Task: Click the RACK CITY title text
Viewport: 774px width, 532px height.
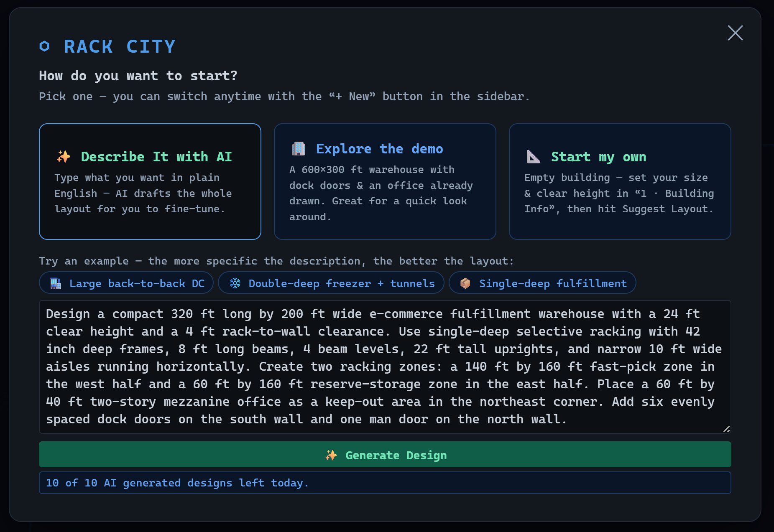Action: (120, 46)
